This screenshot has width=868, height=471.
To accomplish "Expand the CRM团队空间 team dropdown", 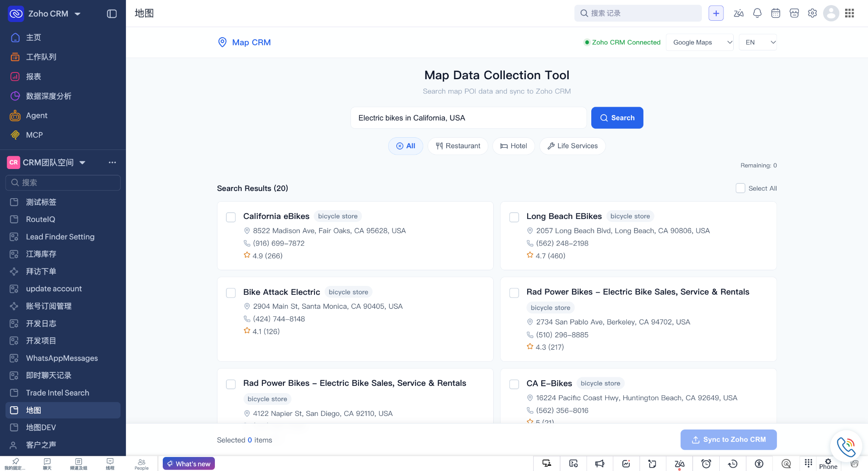I will pyautogui.click(x=83, y=163).
